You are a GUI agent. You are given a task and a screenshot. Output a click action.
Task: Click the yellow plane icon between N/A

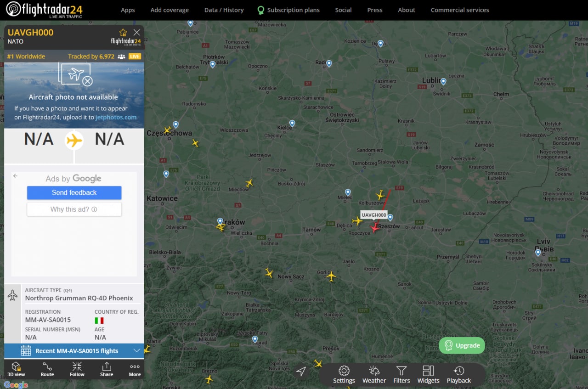pos(74,140)
